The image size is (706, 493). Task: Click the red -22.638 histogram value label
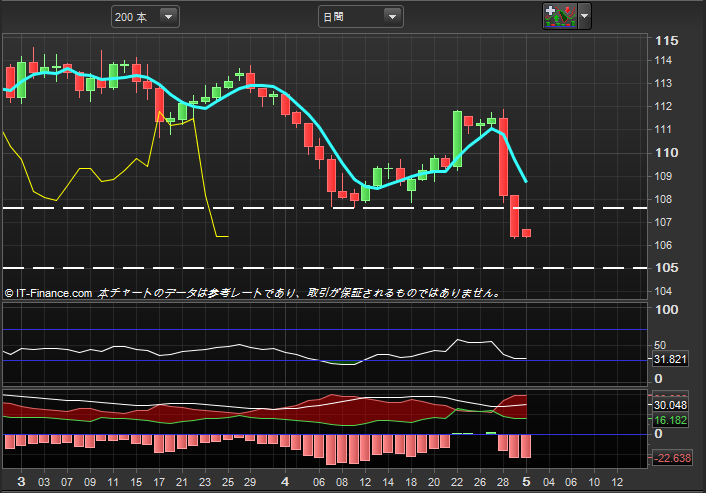point(671,458)
